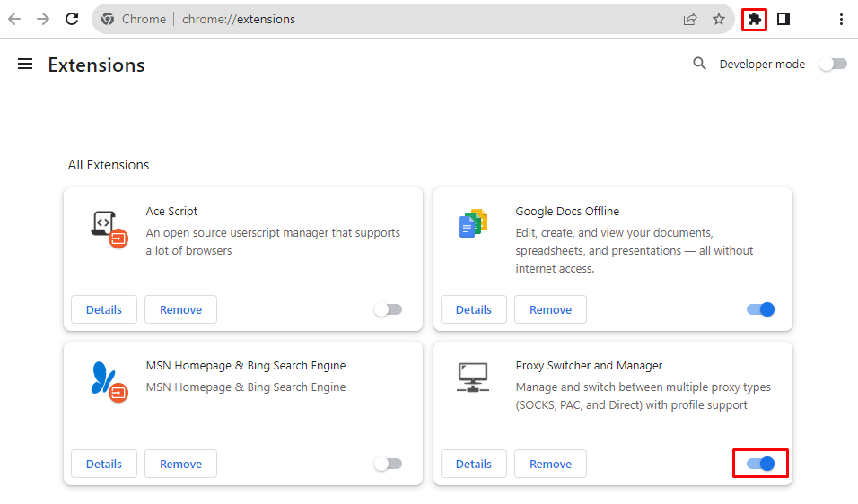This screenshot has height=504, width=858.
Task: Click the Google Docs Offline icon
Action: tap(473, 223)
